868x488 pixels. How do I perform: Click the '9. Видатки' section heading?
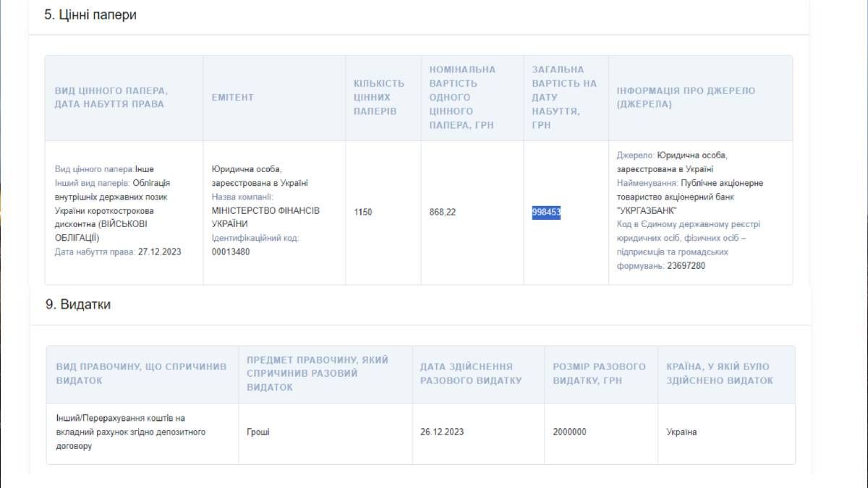point(78,304)
